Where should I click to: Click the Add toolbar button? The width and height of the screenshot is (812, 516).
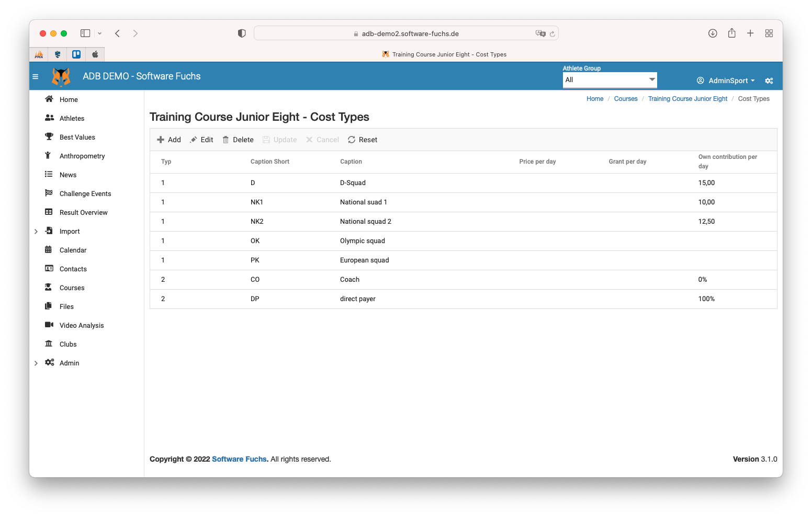click(x=169, y=140)
